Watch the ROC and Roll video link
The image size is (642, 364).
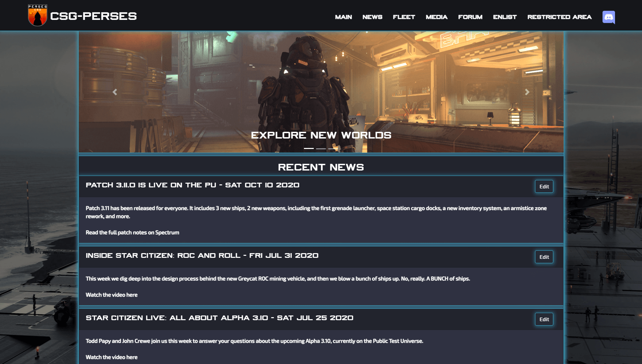pos(112,295)
